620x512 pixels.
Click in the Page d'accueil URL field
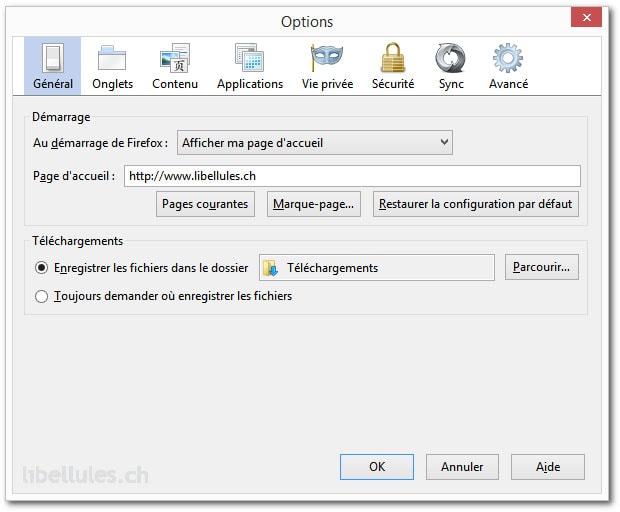click(352, 176)
